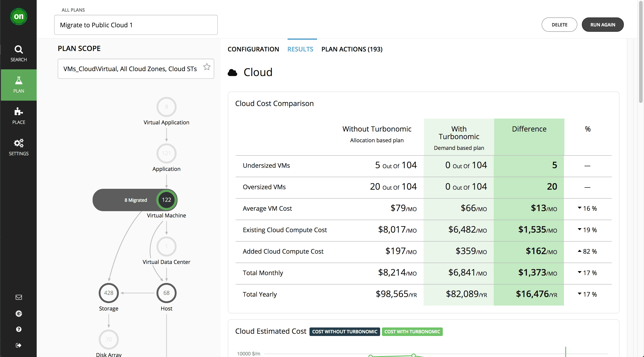Screen dimensions: 644x357
Task: Select the RESULTS tab
Action: (301, 49)
